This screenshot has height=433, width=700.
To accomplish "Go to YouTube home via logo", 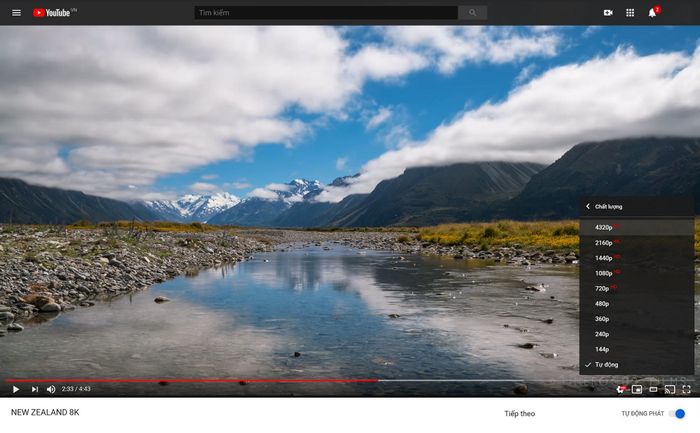I will 54,13.
